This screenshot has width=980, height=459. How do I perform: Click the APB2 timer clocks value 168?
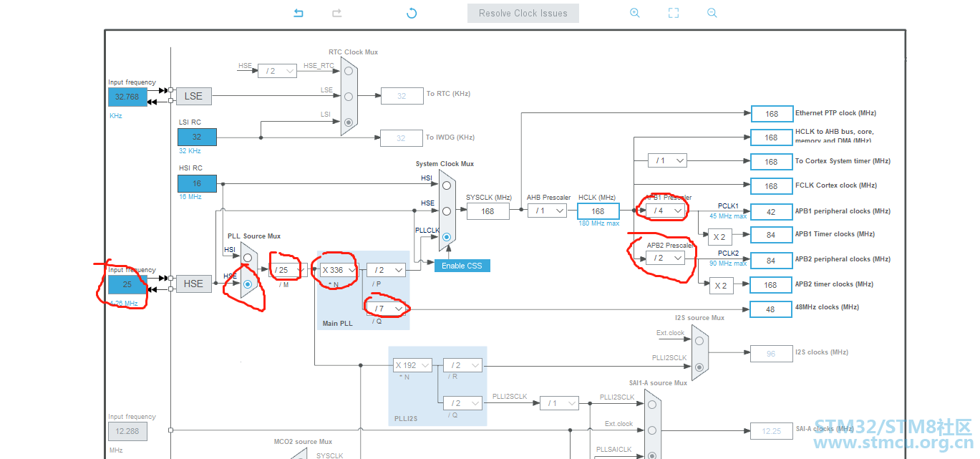coord(771,285)
